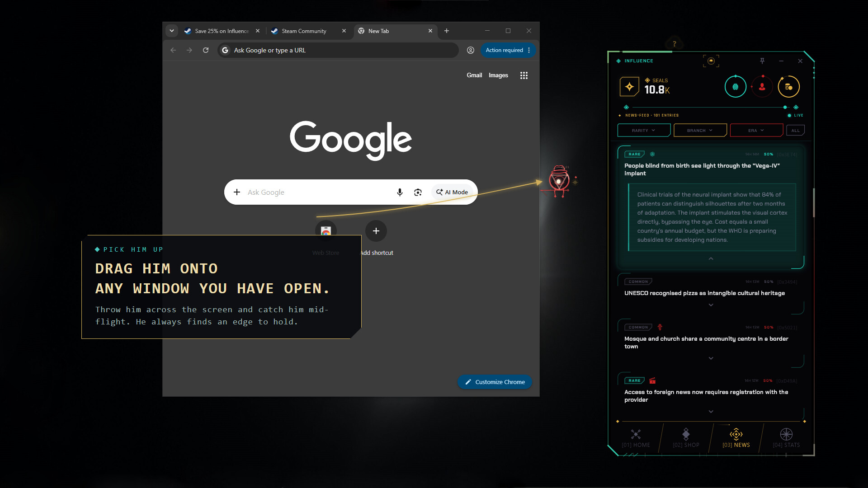Image resolution: width=868 pixels, height=488 pixels.
Task: Open Chrome three-dot menu
Action: pyautogui.click(x=528, y=50)
